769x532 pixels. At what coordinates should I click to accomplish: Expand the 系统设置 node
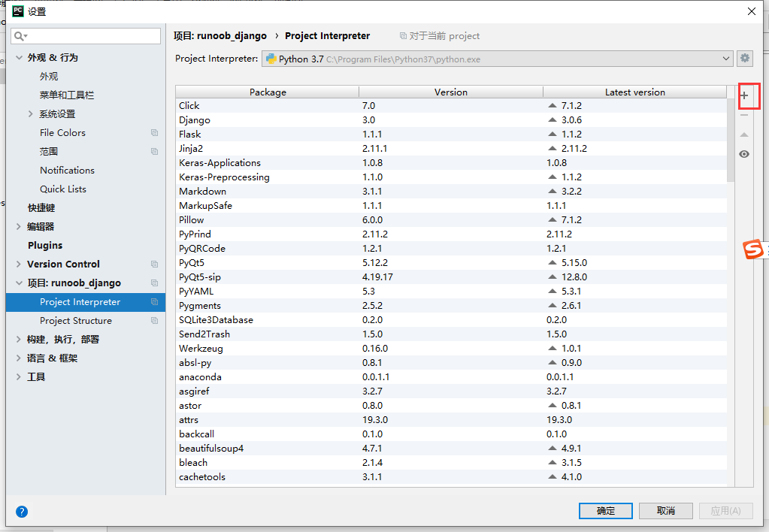pyautogui.click(x=30, y=113)
